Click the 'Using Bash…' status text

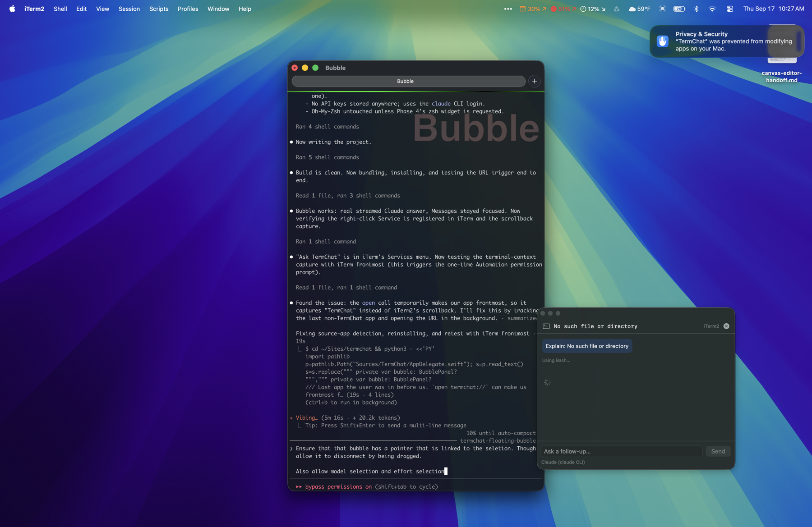click(x=556, y=360)
